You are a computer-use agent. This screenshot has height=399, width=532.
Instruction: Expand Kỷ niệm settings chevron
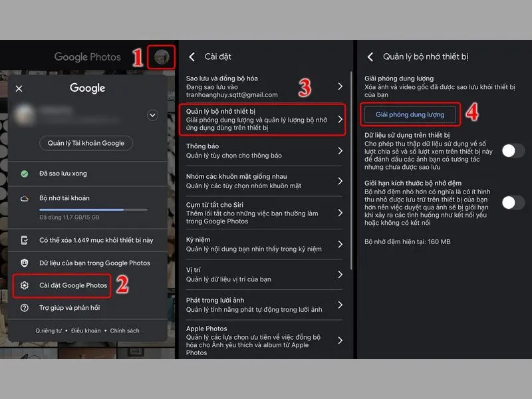click(340, 244)
